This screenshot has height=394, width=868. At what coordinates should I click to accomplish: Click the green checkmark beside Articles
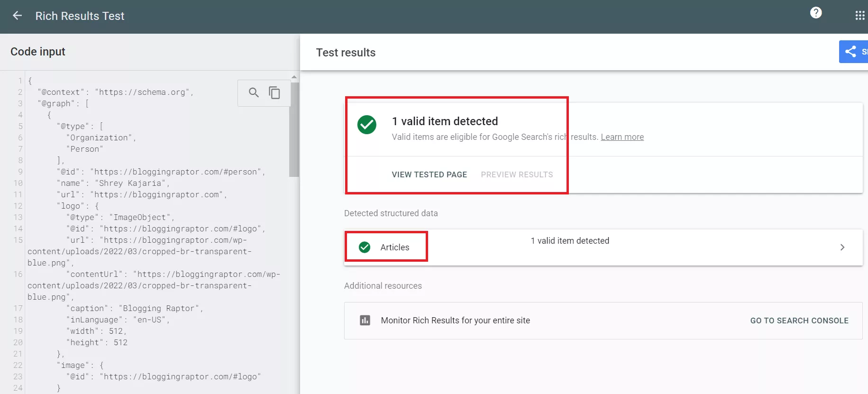(x=365, y=247)
